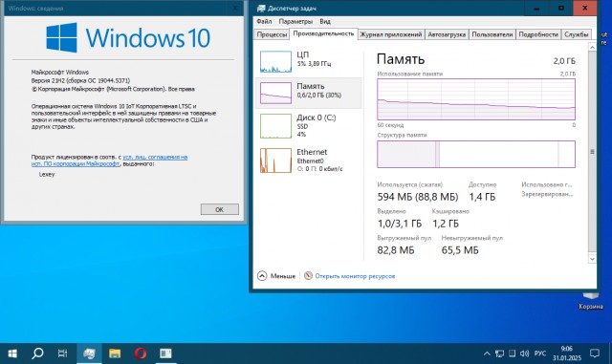Switch to the Журнал приложений tab
612x364 pixels.
click(391, 34)
